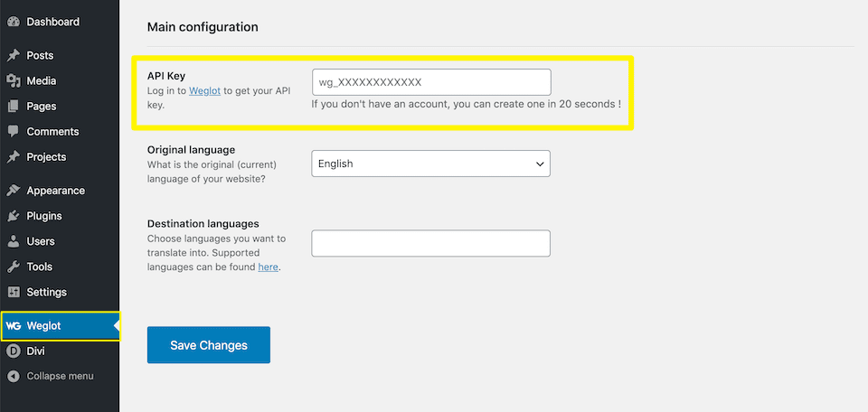Click the Projects pin icon
Image resolution: width=868 pixels, height=412 pixels.
tap(14, 157)
